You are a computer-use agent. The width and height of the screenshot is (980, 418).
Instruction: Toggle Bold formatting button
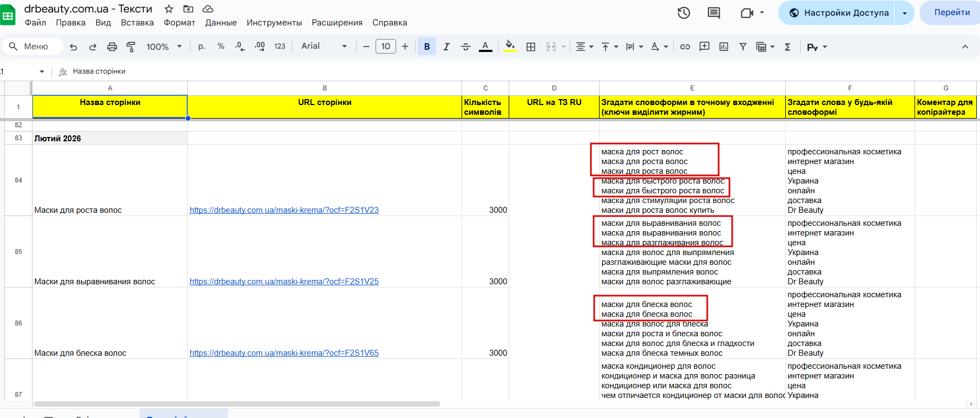click(x=427, y=47)
